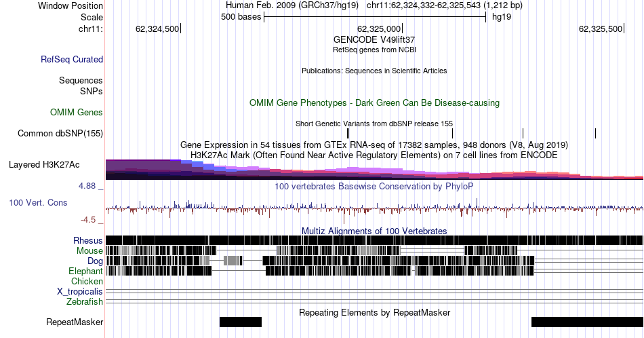This screenshot has width=644, height=338.
Task: Click the H3K27Ac Mark ENCODE track title
Action: pos(374,155)
